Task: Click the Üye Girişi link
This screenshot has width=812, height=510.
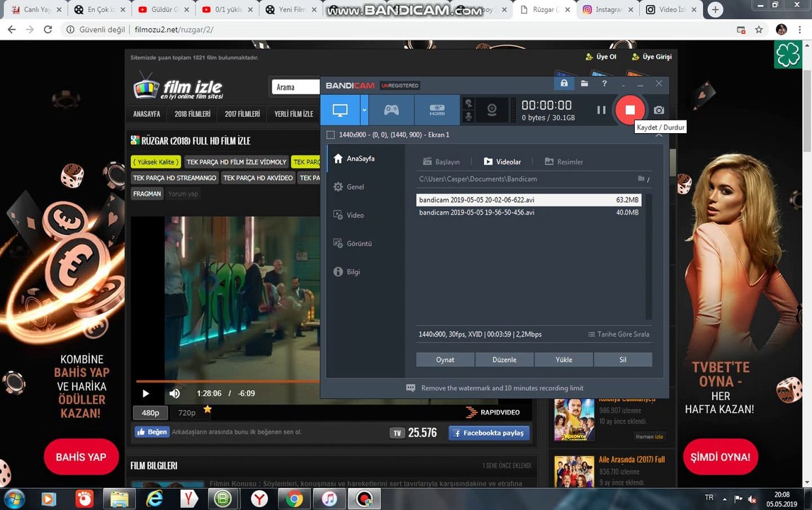Action: click(652, 57)
